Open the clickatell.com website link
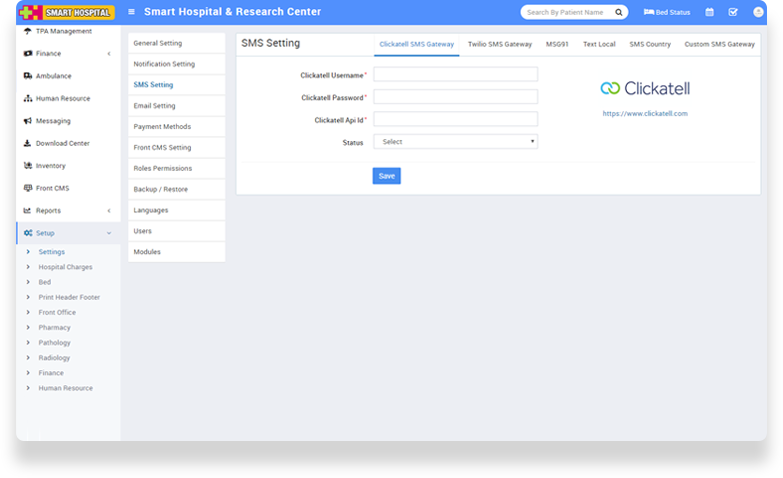Viewport: 783px width, 478px height. 644,114
